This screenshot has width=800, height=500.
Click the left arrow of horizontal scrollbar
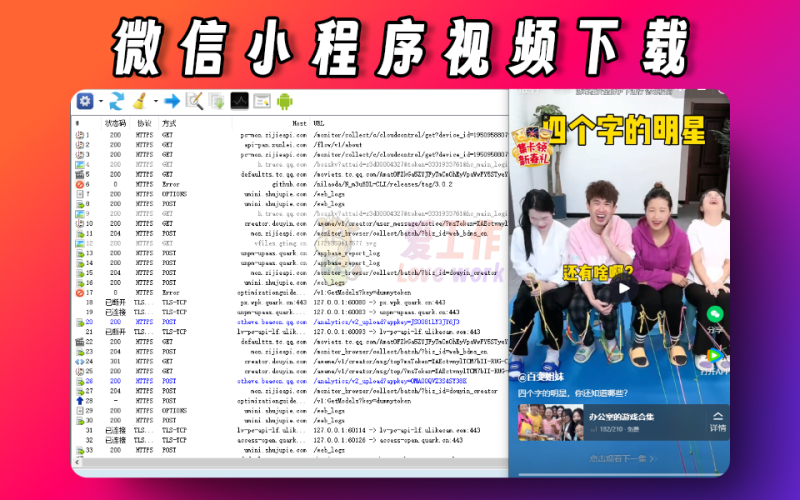(78, 462)
